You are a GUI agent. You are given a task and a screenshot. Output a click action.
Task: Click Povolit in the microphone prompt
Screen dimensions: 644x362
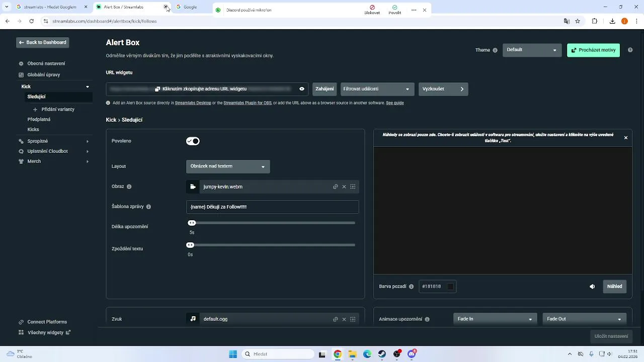pos(394,10)
